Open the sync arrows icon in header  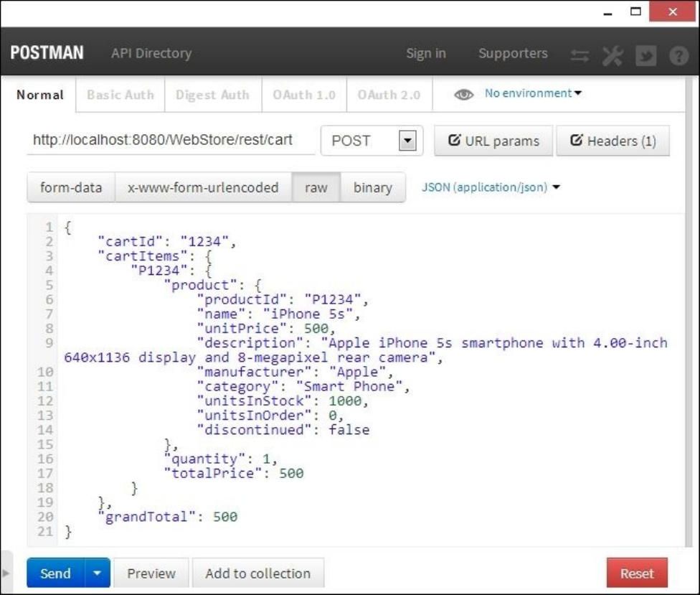(x=580, y=56)
